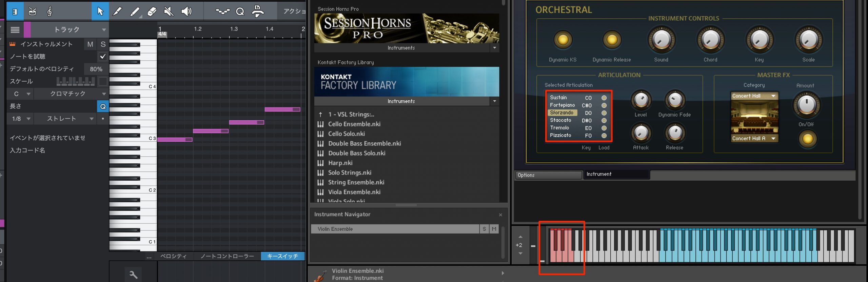868x282 pixels.
Task: Open the wrench settings icon
Action: click(x=133, y=275)
